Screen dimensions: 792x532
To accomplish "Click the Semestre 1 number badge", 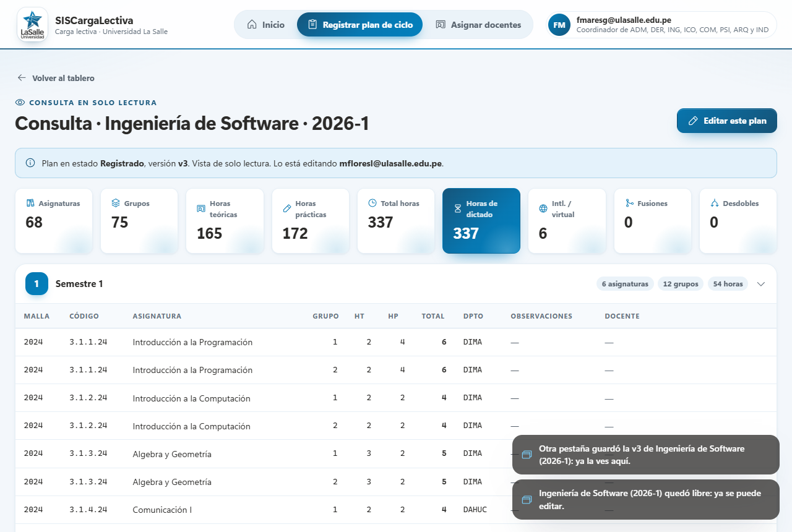I will pyautogui.click(x=37, y=284).
